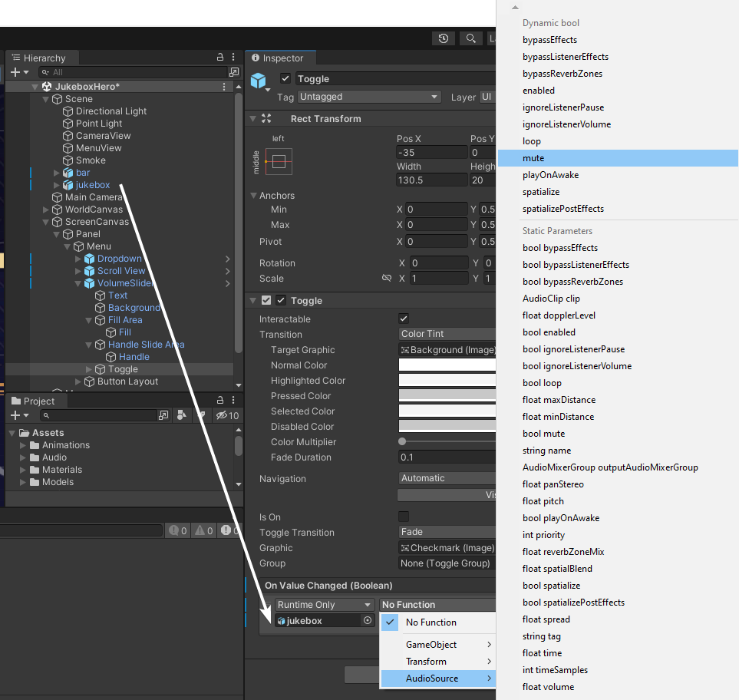Open the Toggle Transition Fade dropdown

(x=447, y=532)
